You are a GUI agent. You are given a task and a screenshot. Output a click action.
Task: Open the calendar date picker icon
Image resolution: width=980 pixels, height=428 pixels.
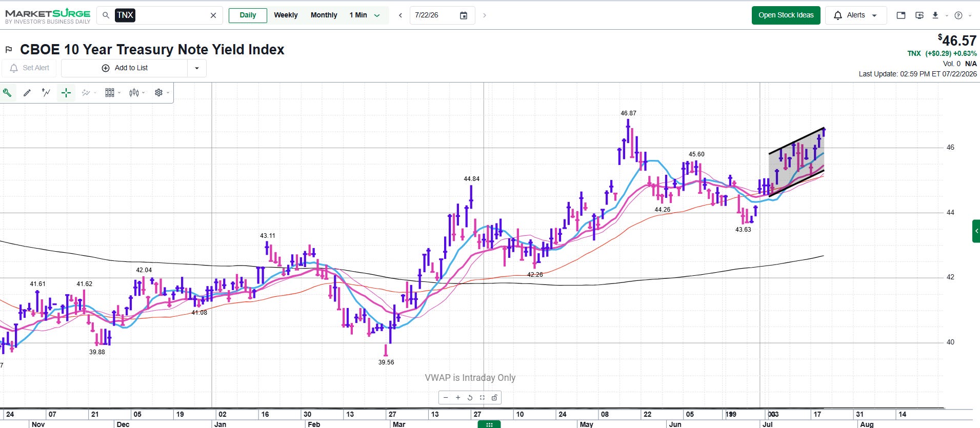pyautogui.click(x=464, y=15)
